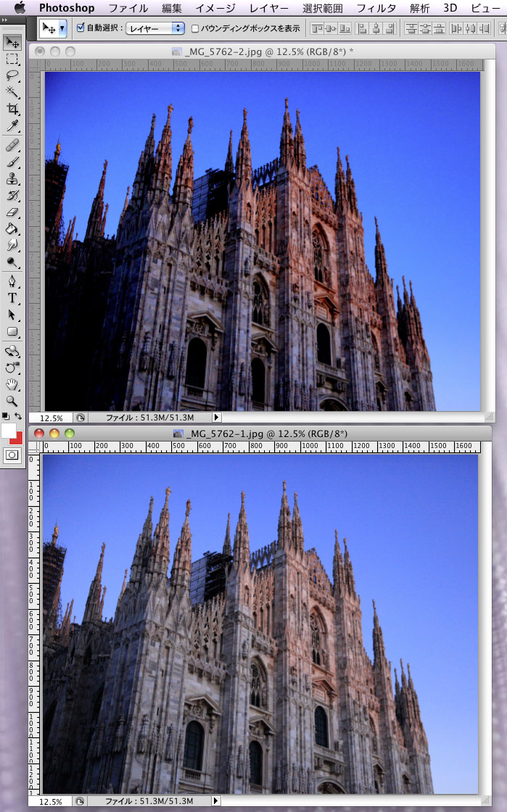
Task: Activate the Hand tool
Action: [12, 384]
